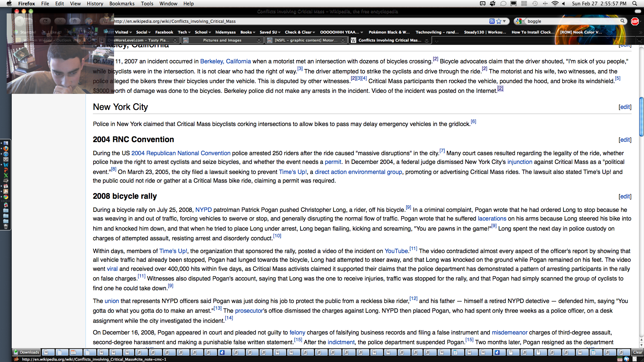This screenshot has height=362, width=644.
Task: Close the Pictures and Images tab
Action: pos(259,40)
